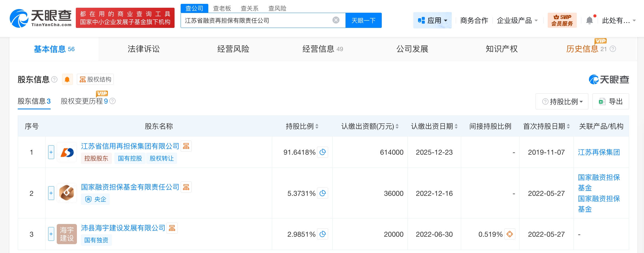Open the 江苏再保集团 related institution link
This screenshot has height=253, width=644.
point(599,152)
